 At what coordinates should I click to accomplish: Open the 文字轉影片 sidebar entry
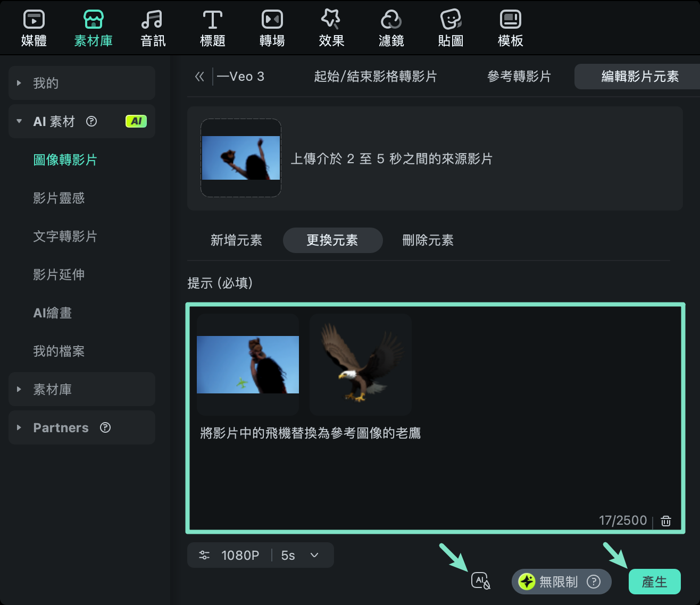(x=64, y=237)
